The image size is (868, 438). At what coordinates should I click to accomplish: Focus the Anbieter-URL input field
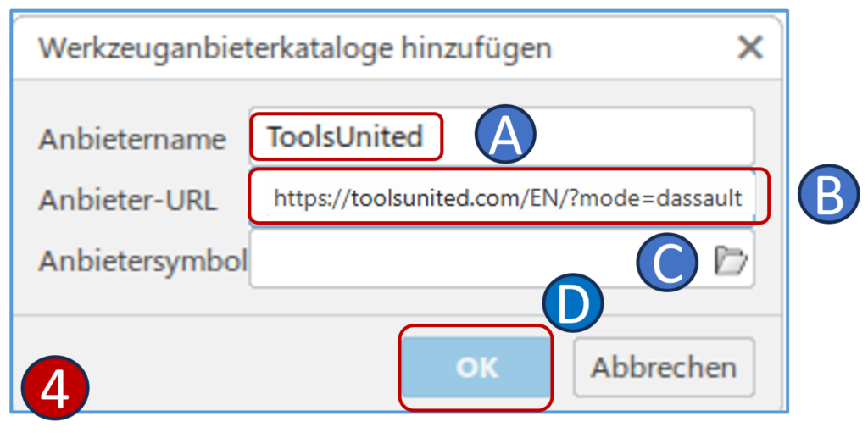pyautogui.click(x=509, y=198)
